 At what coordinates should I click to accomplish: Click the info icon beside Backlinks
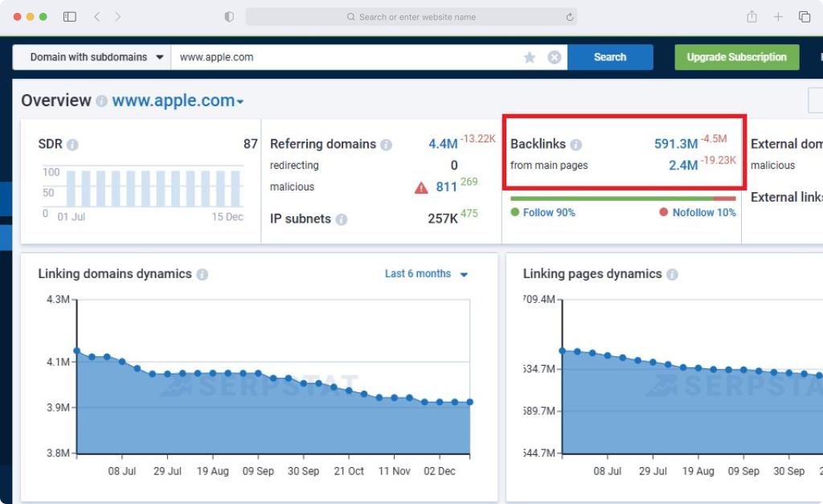pyautogui.click(x=575, y=145)
